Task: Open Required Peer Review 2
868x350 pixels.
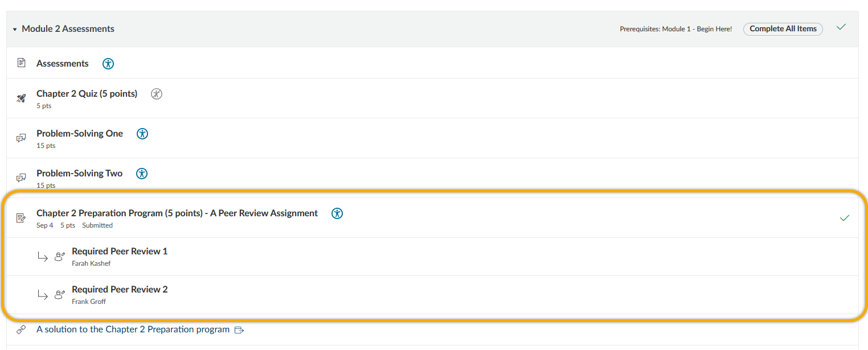Action: point(120,290)
